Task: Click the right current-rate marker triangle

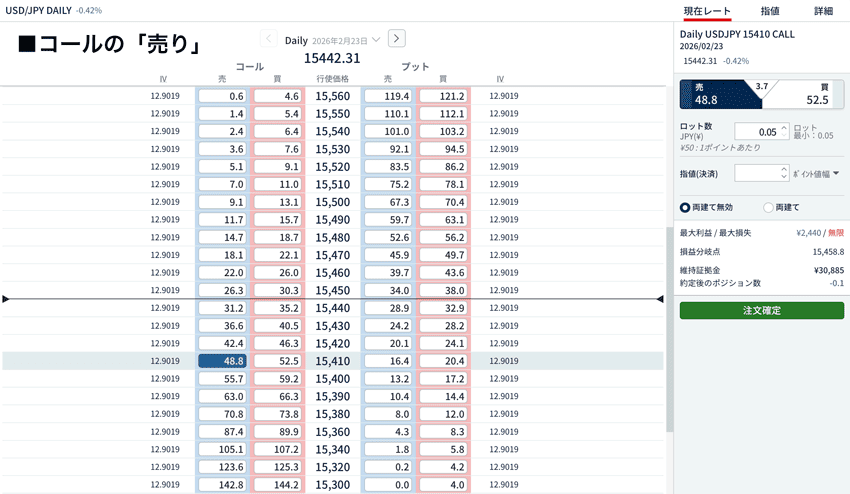Action: click(x=659, y=299)
